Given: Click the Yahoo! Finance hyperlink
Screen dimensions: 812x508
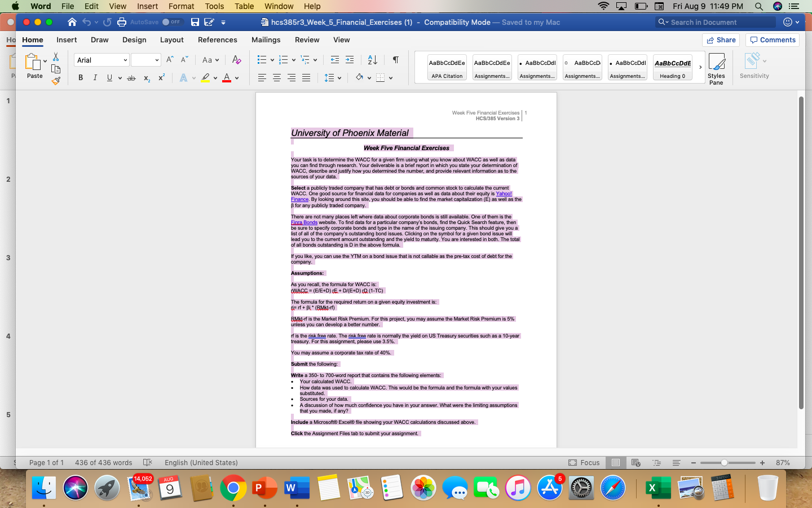Looking at the screenshot, I should 504,193.
